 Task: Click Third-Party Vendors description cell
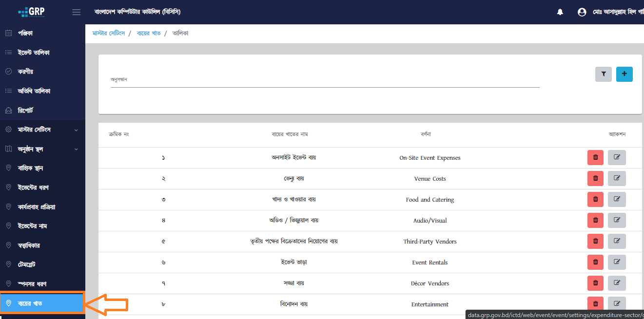pos(430,242)
